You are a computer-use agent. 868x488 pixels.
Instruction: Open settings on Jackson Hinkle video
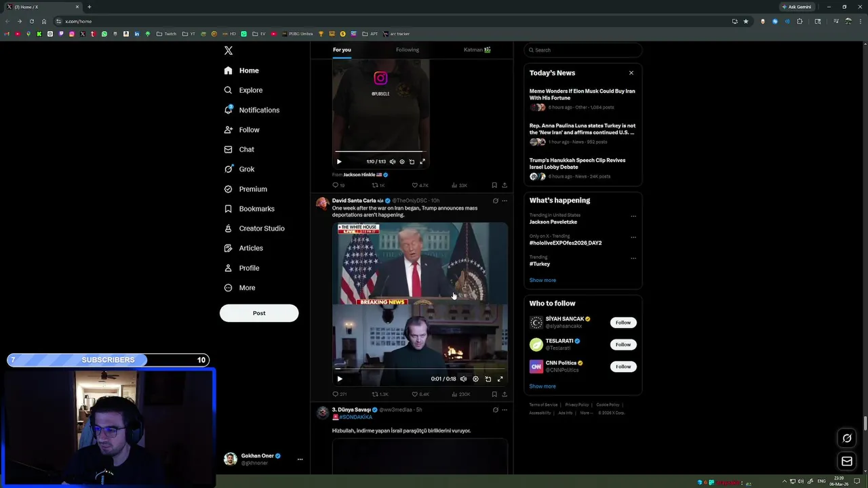402,161
